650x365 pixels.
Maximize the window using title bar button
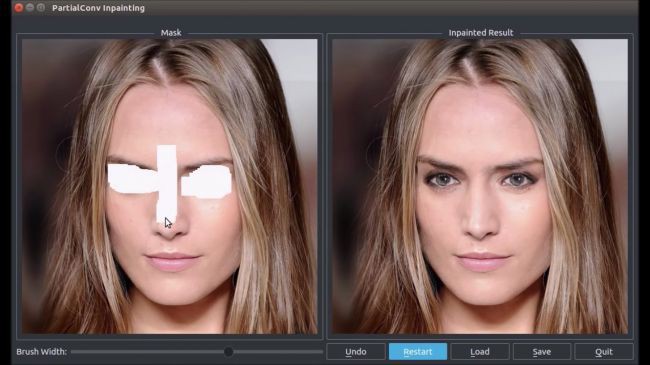point(41,7)
